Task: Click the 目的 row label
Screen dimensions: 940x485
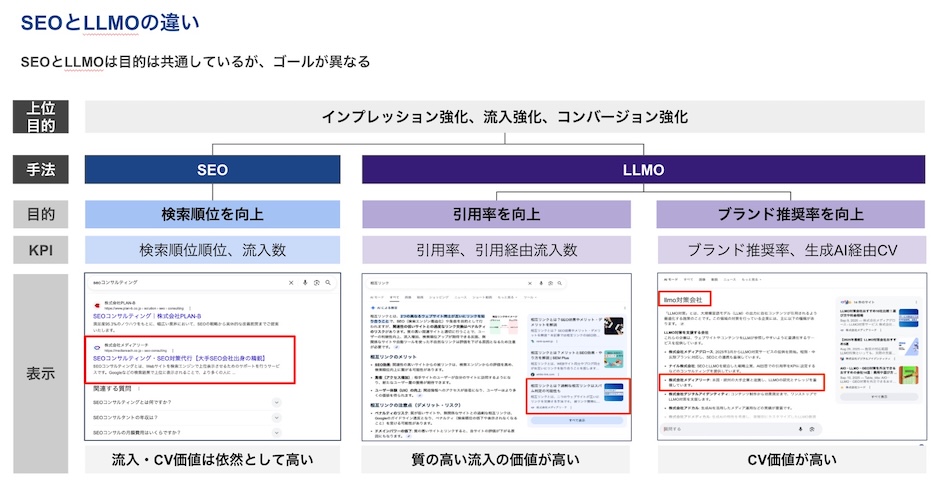Action: tap(41, 214)
